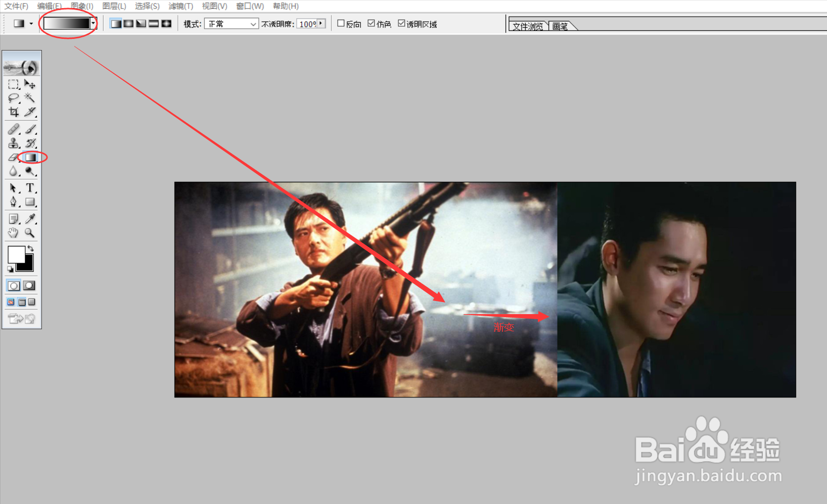Select the Brush tool
Screen dimensions: 827x504
pyautogui.click(x=30, y=129)
